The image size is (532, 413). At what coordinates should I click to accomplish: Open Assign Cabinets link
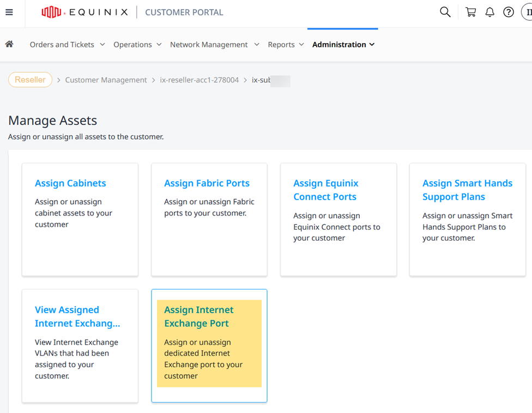[x=70, y=183]
